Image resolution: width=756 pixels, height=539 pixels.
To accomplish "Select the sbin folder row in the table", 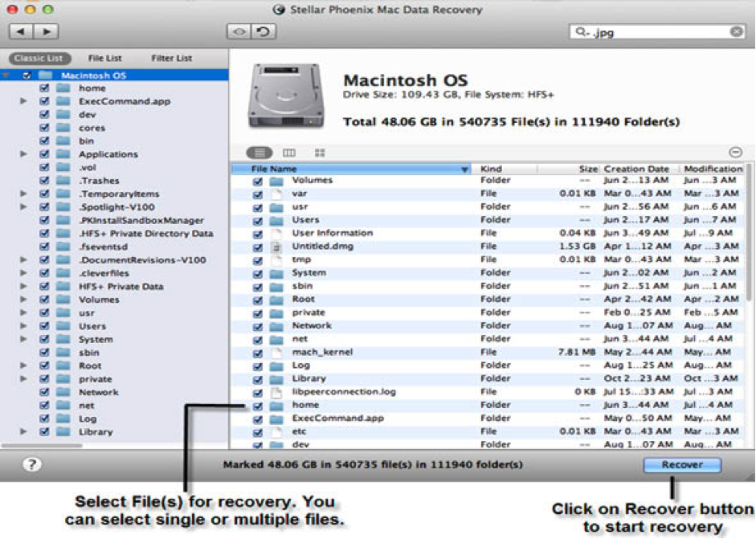I will click(488, 287).
